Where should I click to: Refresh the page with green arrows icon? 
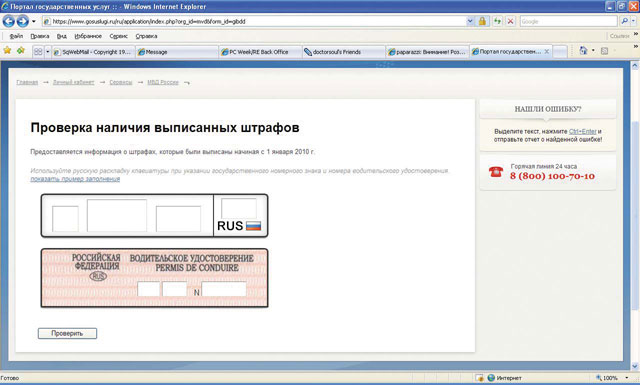click(x=497, y=21)
